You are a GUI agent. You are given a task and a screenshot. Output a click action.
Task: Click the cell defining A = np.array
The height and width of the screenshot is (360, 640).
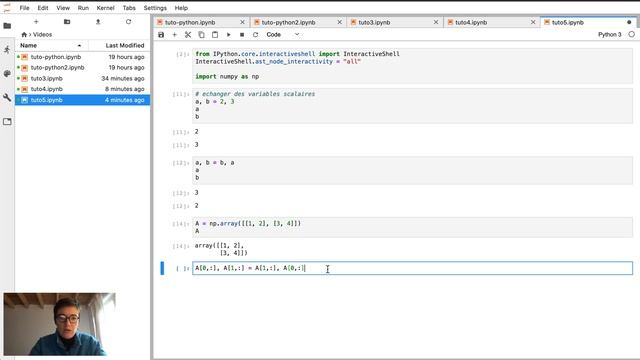pyautogui.click(x=412, y=227)
